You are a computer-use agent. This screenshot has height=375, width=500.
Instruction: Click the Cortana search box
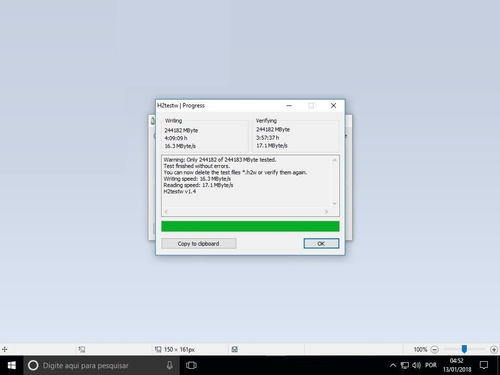[x=102, y=365]
